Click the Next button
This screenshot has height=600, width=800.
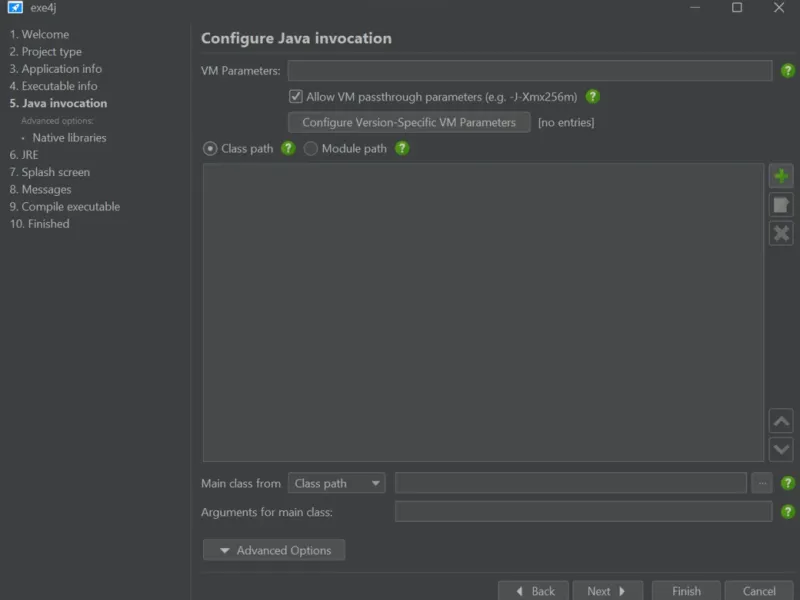608,591
